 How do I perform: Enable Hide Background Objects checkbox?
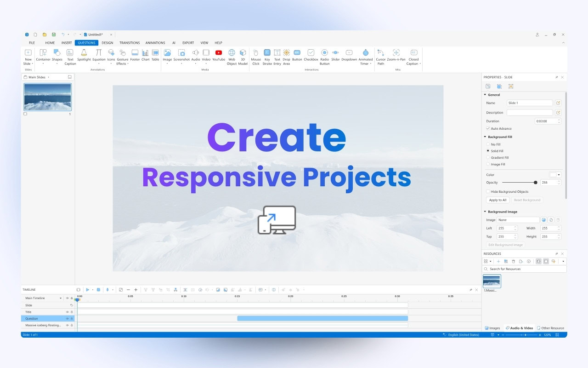click(x=488, y=191)
